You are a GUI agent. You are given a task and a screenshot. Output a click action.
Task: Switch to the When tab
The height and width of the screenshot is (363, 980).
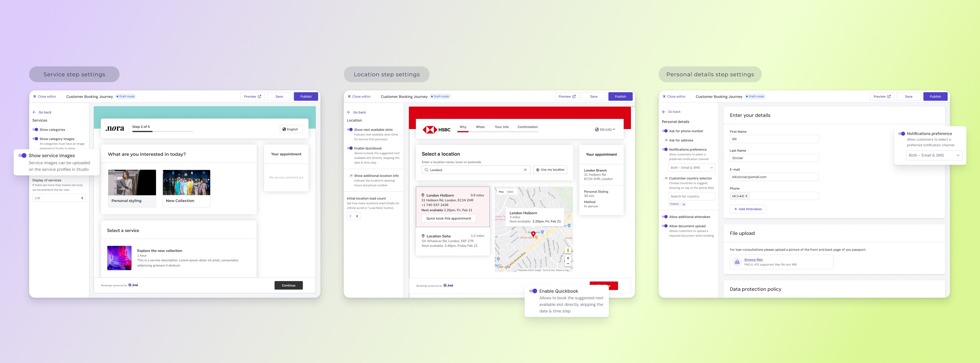pos(480,127)
